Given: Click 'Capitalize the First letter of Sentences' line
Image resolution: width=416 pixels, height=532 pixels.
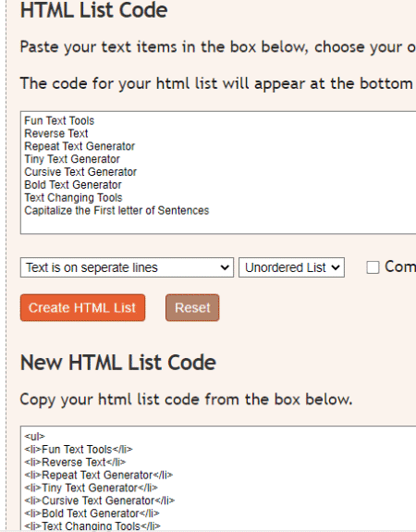Looking at the screenshot, I should pyautogui.click(x=116, y=210).
